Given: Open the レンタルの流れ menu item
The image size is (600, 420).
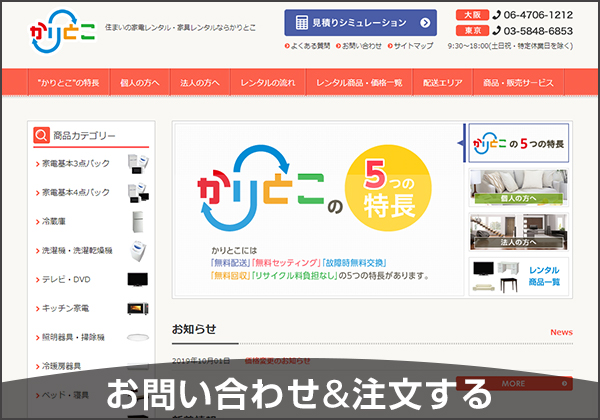Looking at the screenshot, I should (x=267, y=83).
